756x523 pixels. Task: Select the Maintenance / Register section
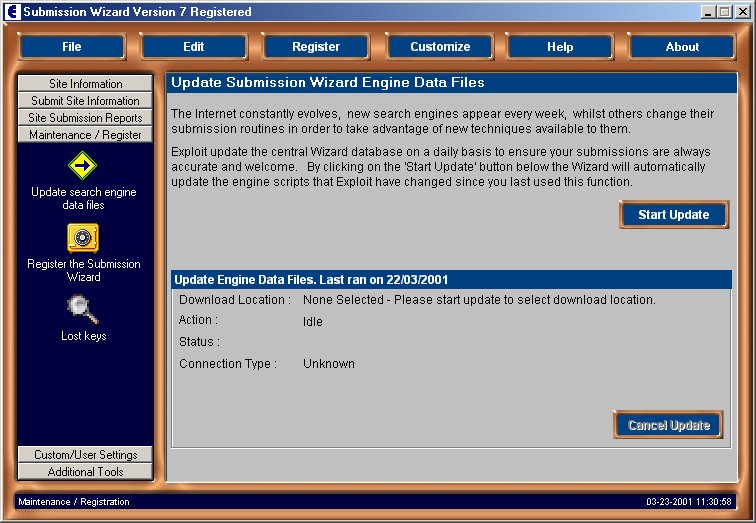tap(85, 134)
